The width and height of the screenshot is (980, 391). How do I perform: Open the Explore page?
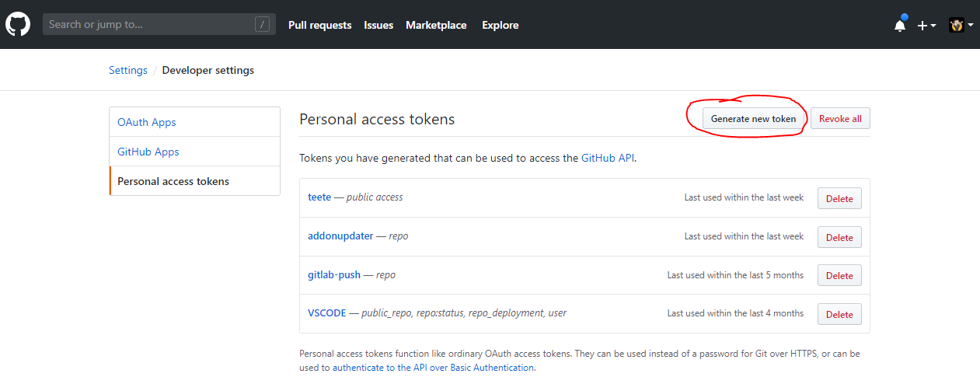click(500, 25)
